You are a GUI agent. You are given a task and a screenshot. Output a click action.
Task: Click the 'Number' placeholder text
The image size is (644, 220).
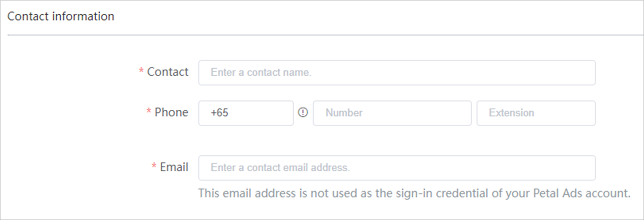[x=344, y=113]
